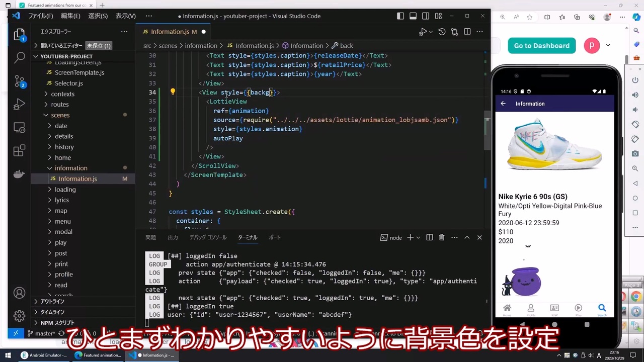The width and height of the screenshot is (644, 362).
Task: Toggle the primary side bar layout button
Action: (400, 16)
